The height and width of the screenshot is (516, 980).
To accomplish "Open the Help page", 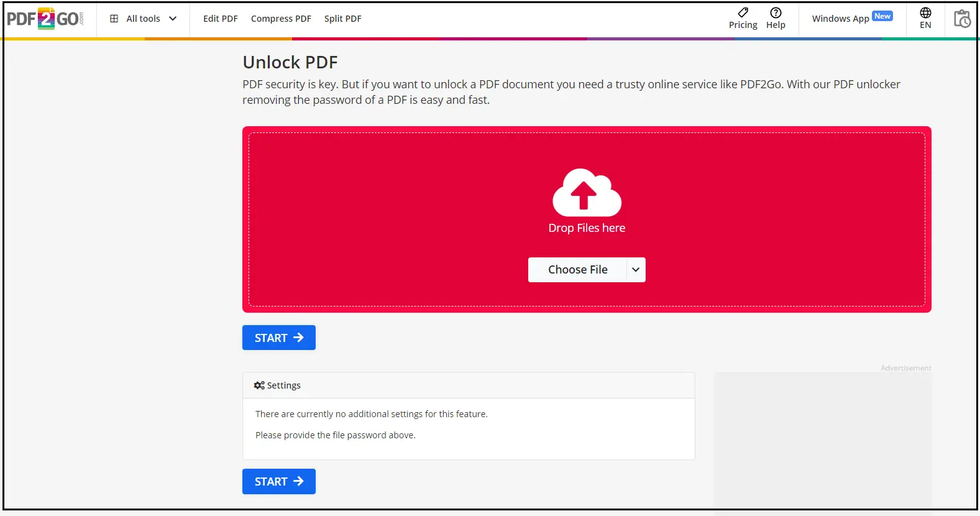I will 776,19.
